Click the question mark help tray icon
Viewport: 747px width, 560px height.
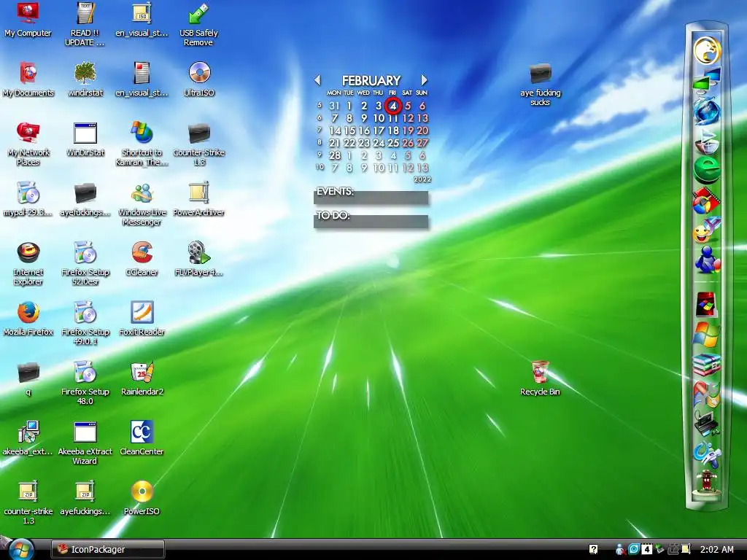point(594,549)
